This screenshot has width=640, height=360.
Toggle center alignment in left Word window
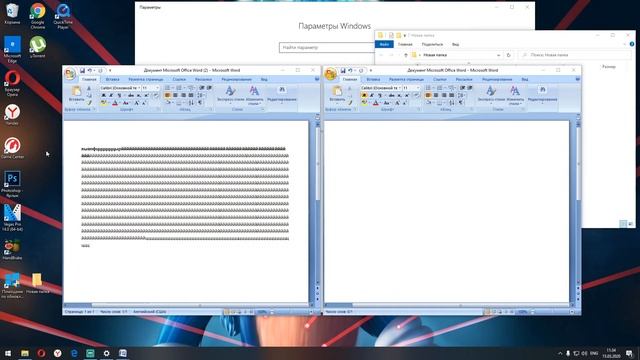click(175, 95)
